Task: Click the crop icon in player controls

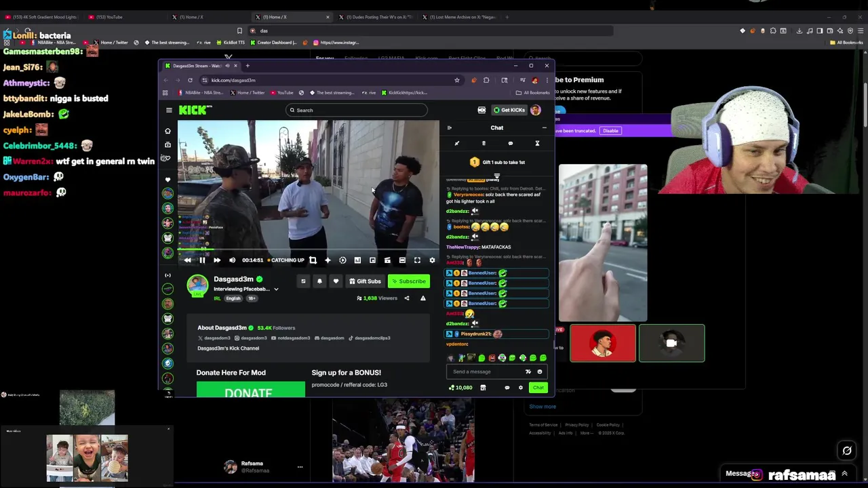Action: 313,260
